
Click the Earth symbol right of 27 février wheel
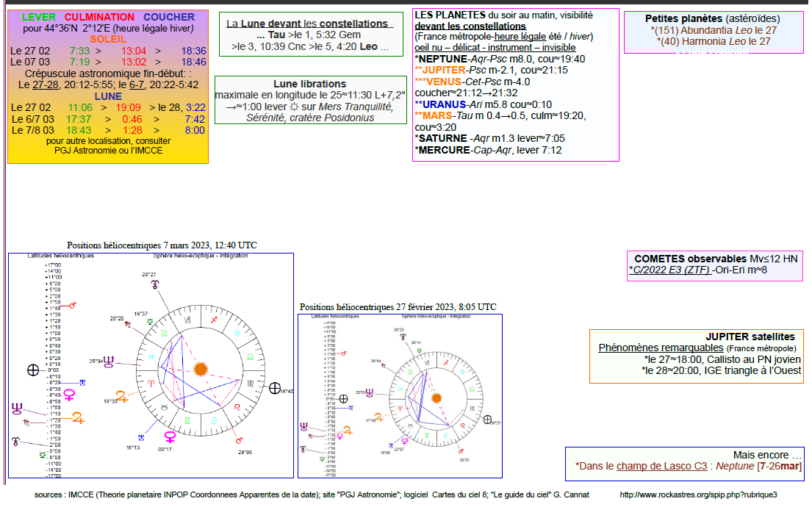coord(488,419)
